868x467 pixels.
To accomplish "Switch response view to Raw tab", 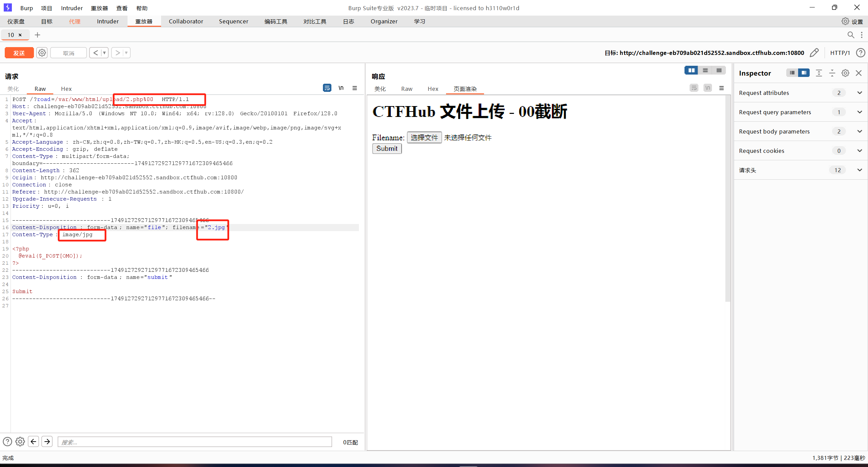I will 406,89.
